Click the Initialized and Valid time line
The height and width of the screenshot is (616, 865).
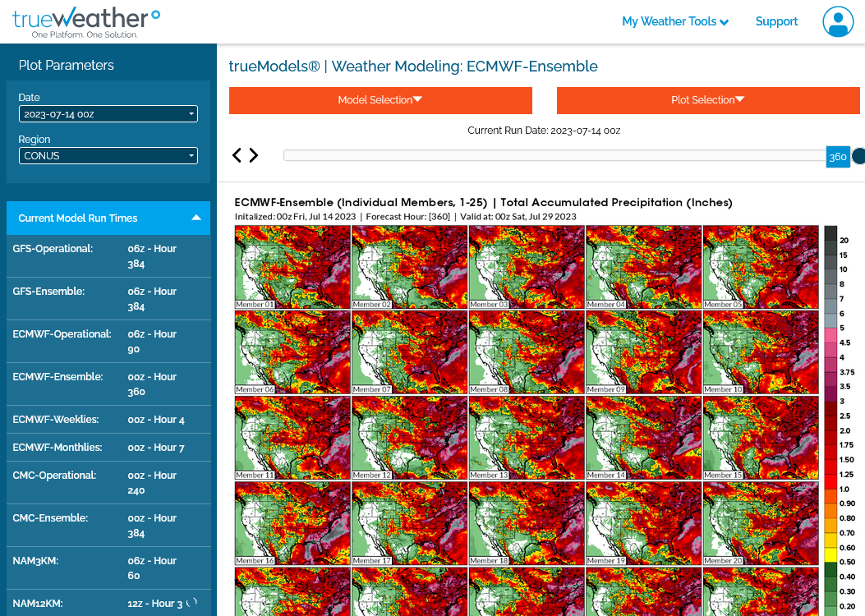coord(406,217)
